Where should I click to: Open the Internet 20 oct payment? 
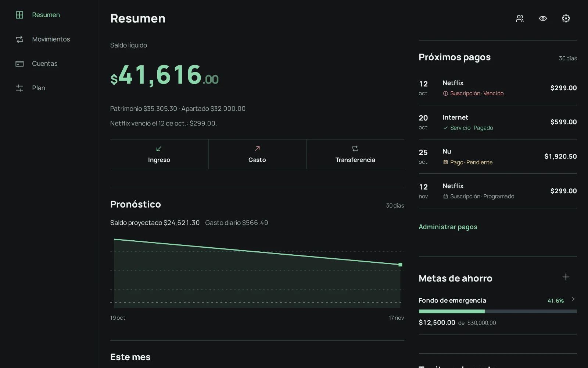(498, 122)
